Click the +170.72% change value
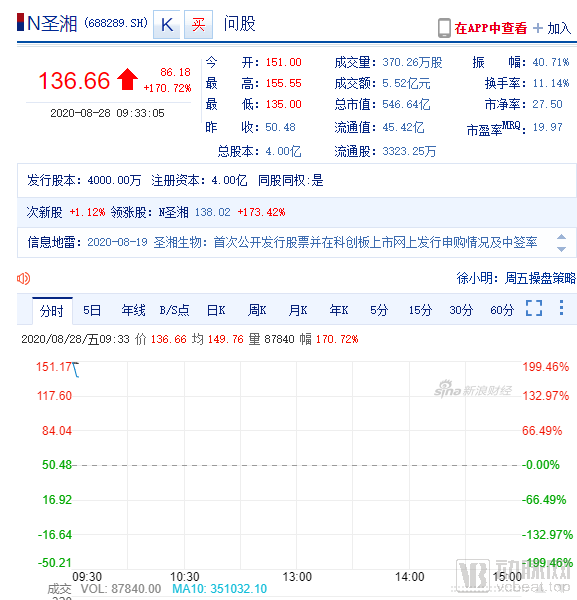Image resolution: width=577 pixels, height=600 pixels. tap(167, 88)
